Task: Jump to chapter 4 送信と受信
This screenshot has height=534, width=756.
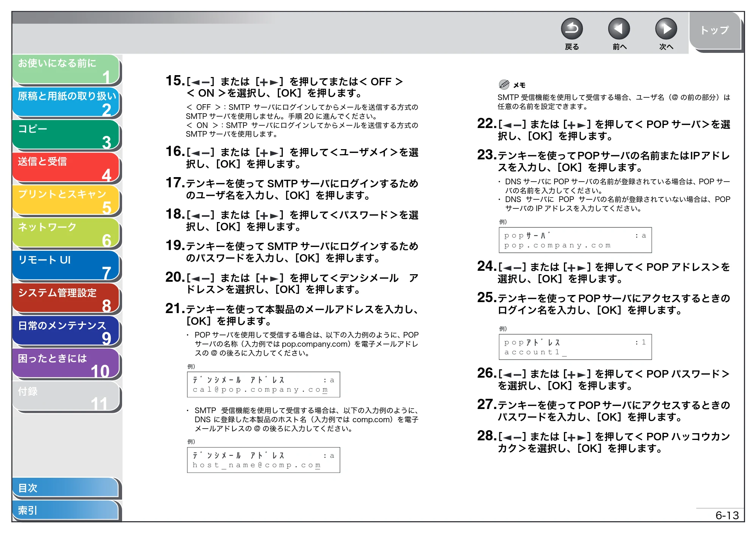Action: pos(66,168)
